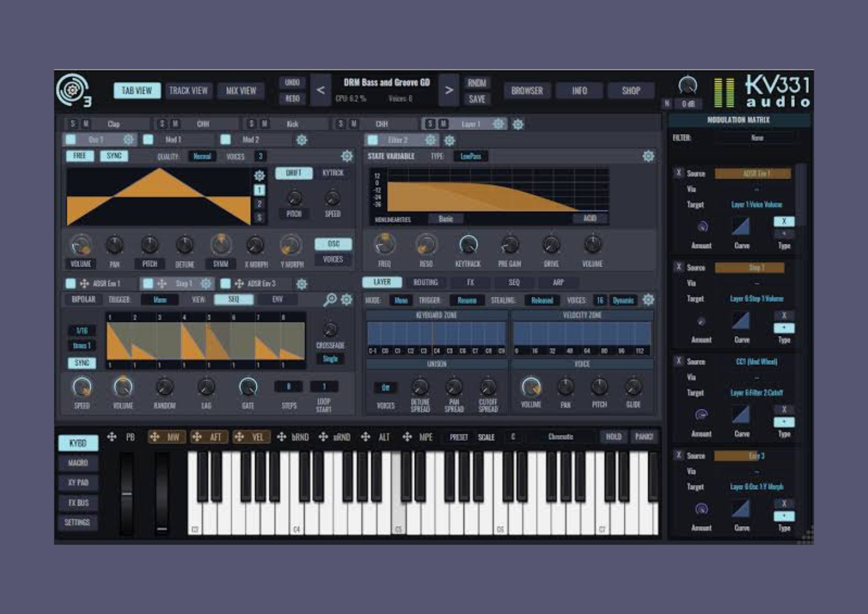Click the PB drag-assign cross icon
868x614 pixels.
(x=112, y=437)
